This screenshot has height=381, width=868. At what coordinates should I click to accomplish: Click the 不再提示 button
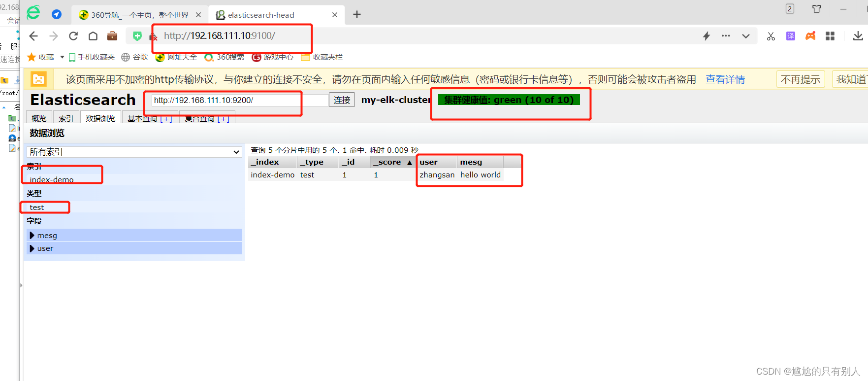coord(801,79)
